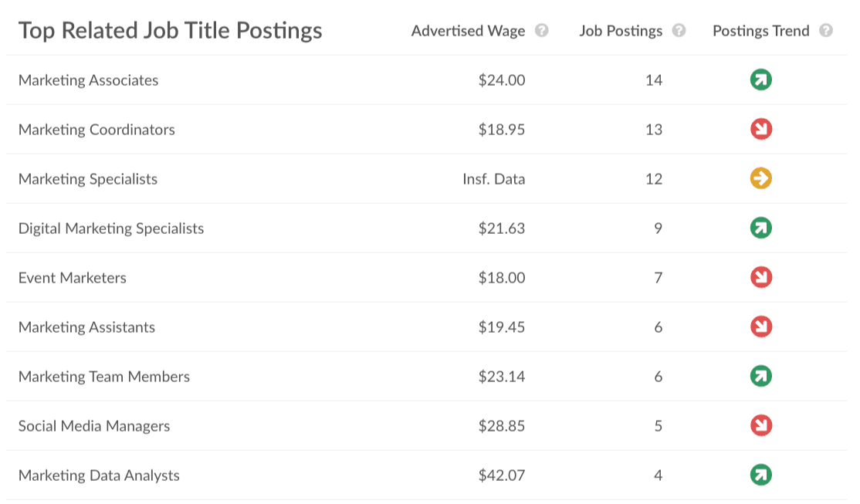Click the upward trend icon for Marketing Data Analysts

[760, 475]
